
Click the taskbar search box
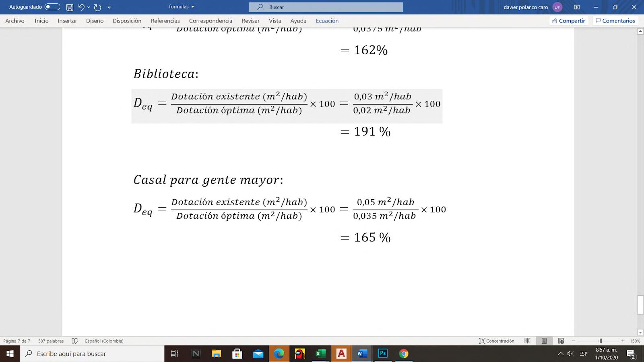point(92,354)
